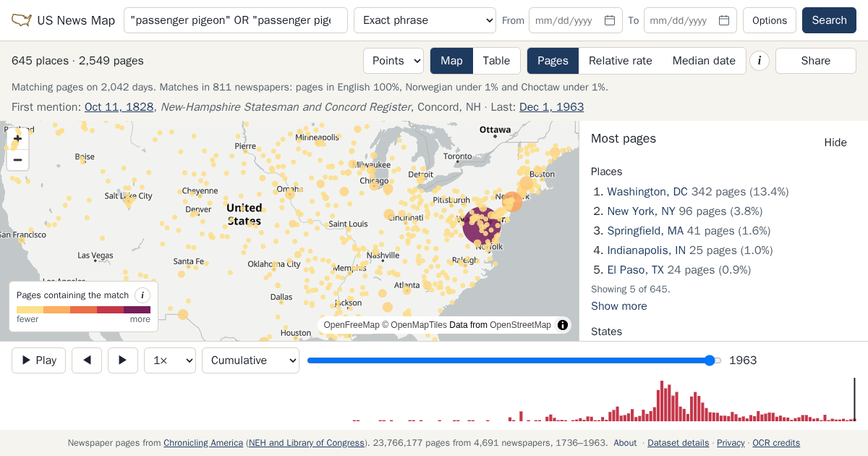868x456 pixels.
Task: Open the playback speed 1× dropdown
Action: click(170, 360)
